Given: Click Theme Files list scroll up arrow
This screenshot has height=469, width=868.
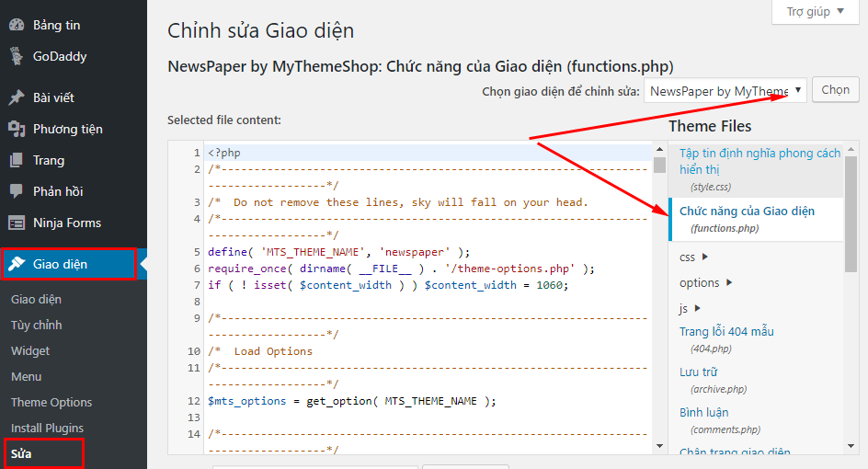Looking at the screenshot, I should (x=851, y=149).
